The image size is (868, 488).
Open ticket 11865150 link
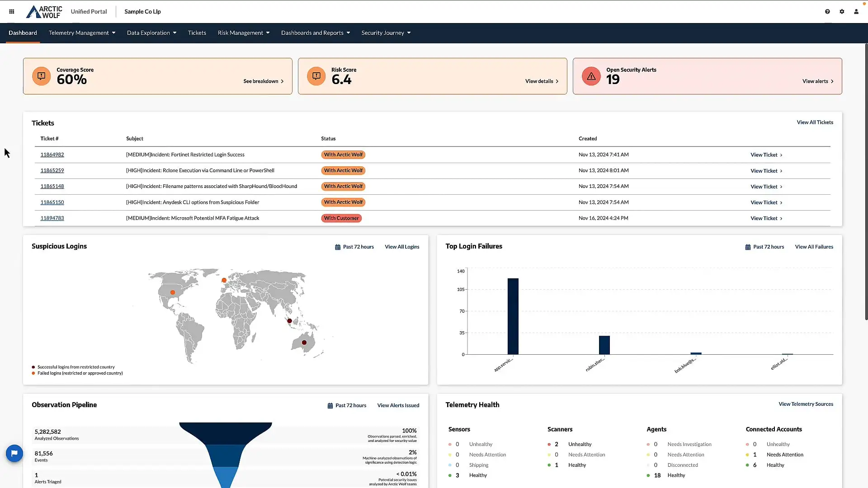(52, 202)
